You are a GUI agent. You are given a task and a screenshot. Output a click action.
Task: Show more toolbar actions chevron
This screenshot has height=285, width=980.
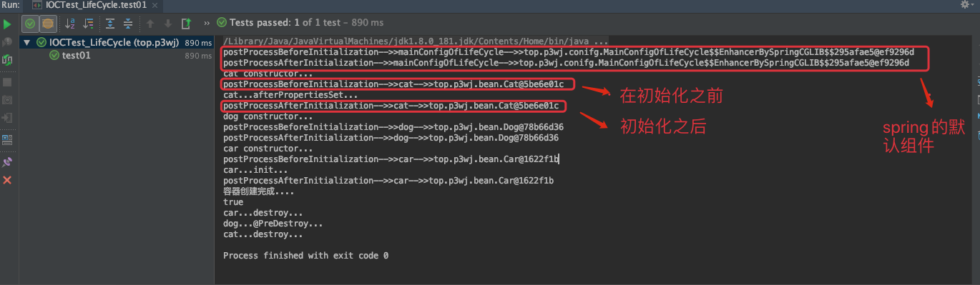tap(207, 24)
